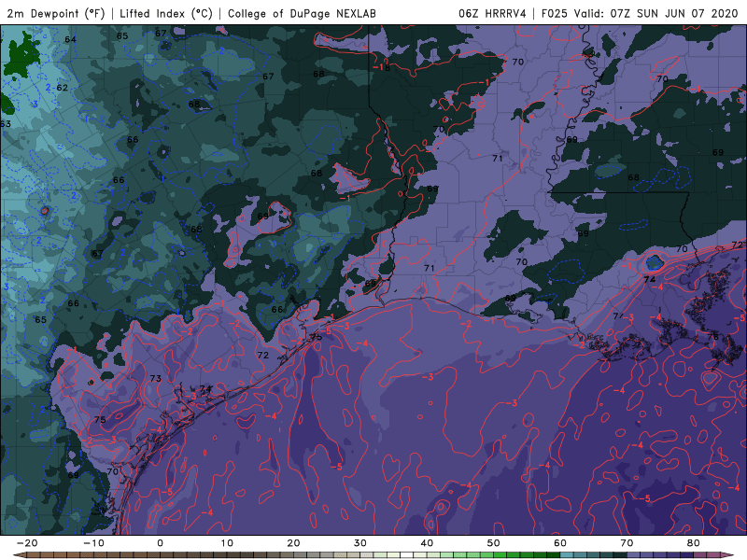Click the '2m Dewpoint (°F)' title text
Image resolution: width=747 pixels, height=560 pixels.
[56, 13]
